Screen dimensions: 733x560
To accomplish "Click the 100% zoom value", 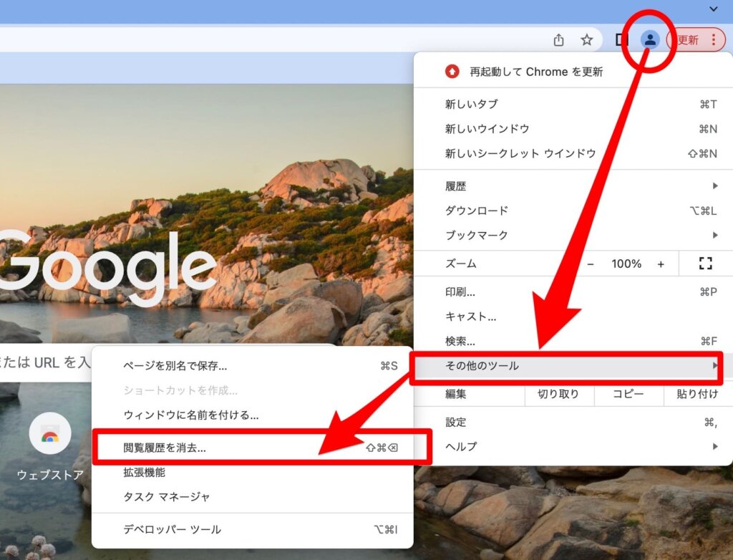I will pos(626,264).
